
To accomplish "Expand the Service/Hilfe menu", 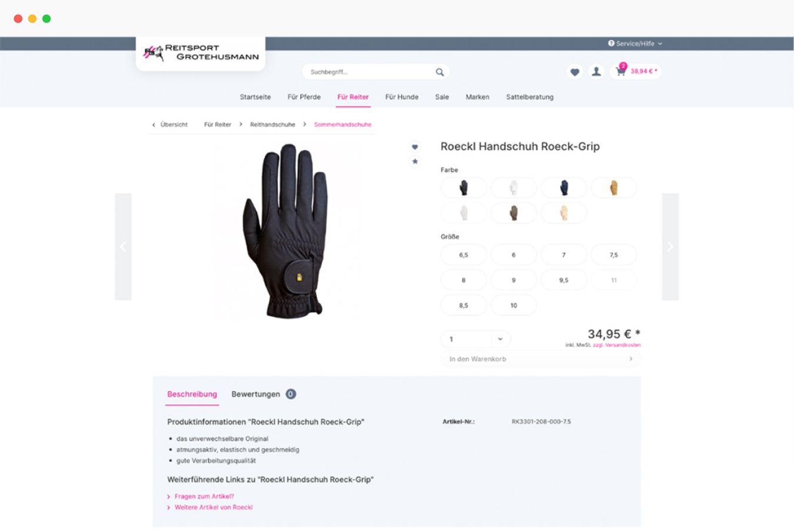I will pyautogui.click(x=635, y=44).
